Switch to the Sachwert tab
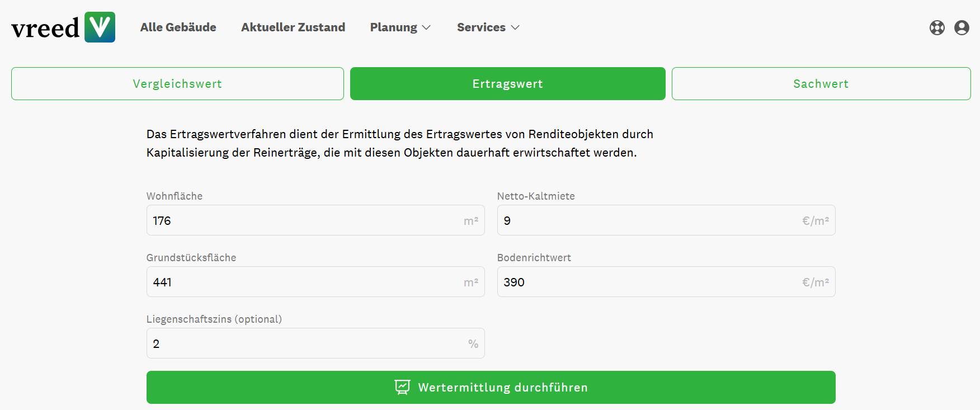This screenshot has height=410, width=980. coord(821,84)
